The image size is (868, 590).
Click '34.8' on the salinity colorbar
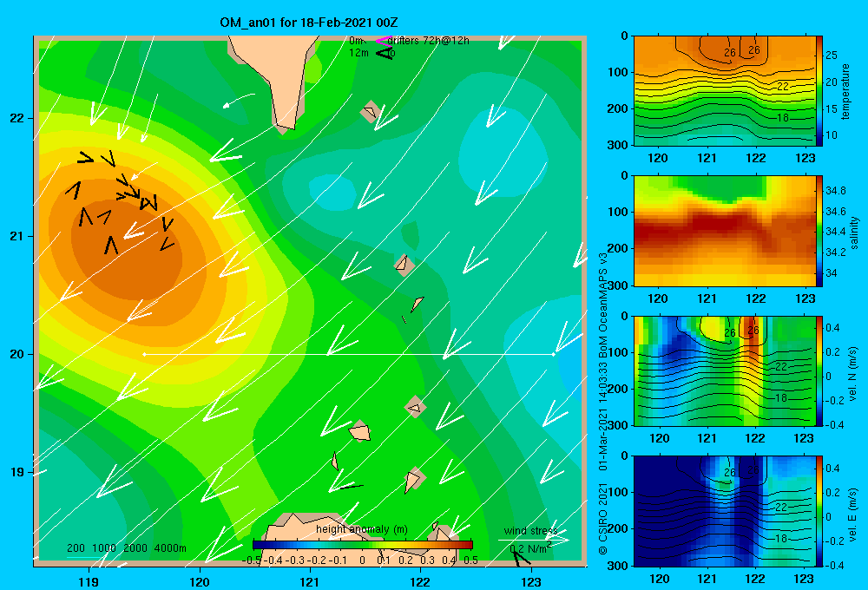pyautogui.click(x=835, y=190)
